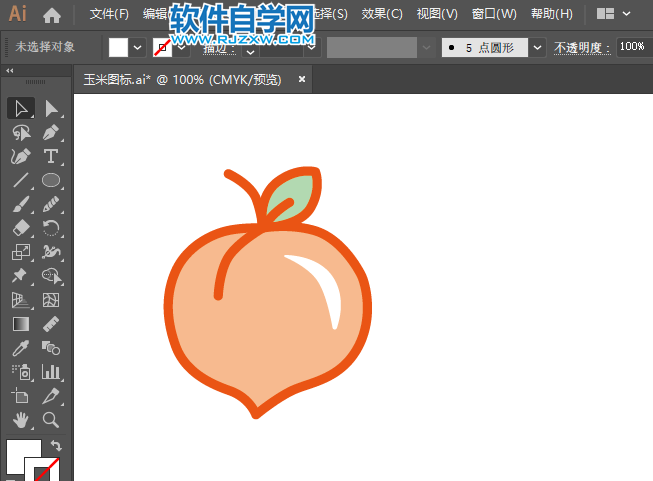
Task: Click the 不透明度 opacity label link
Action: click(582, 47)
